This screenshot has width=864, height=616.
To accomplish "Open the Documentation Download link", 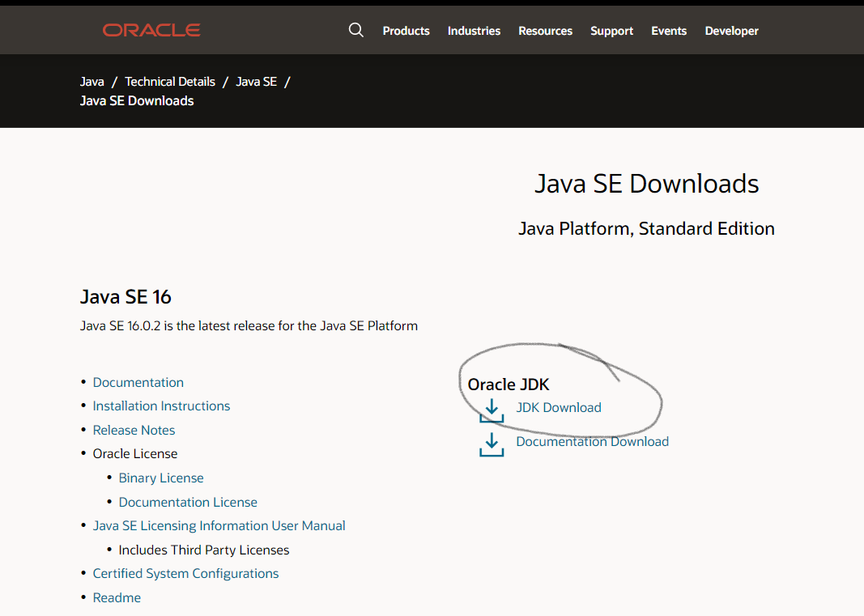I will 593,442.
